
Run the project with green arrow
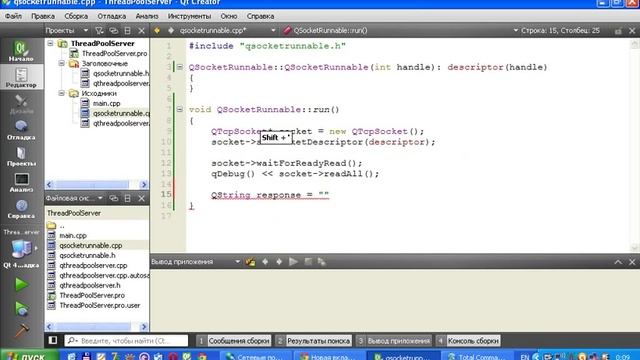tap(21, 284)
